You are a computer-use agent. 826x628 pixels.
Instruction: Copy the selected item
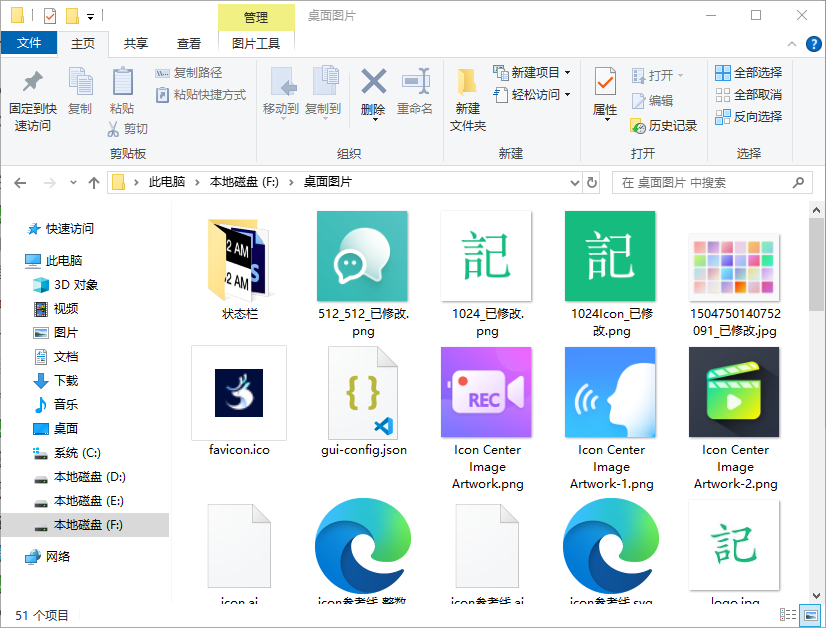click(x=80, y=95)
